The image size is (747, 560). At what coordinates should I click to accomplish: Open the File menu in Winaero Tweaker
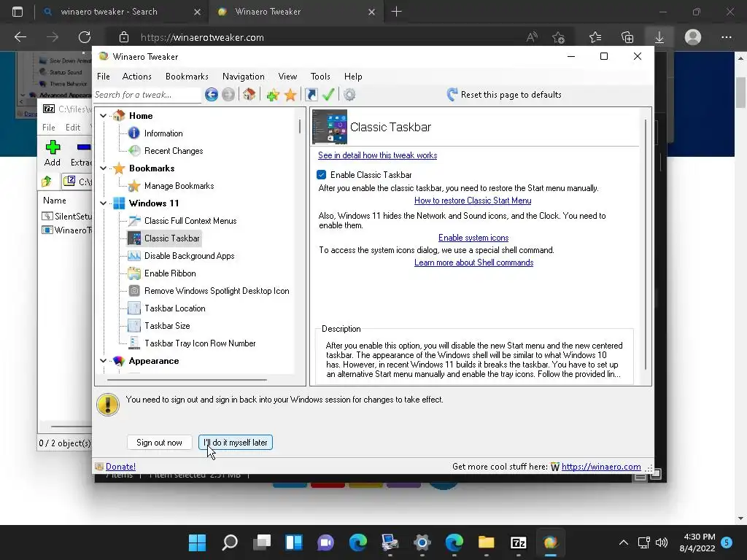click(x=104, y=76)
